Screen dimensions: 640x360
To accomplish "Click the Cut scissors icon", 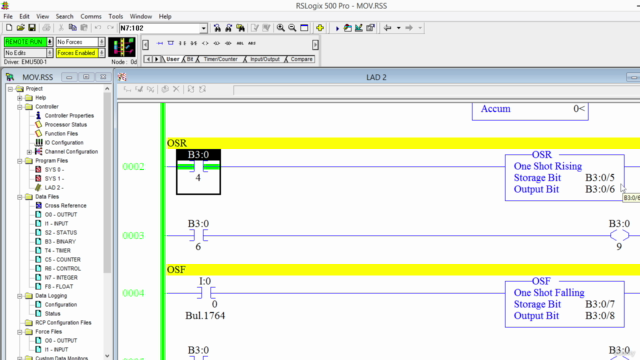I will click(61, 28).
